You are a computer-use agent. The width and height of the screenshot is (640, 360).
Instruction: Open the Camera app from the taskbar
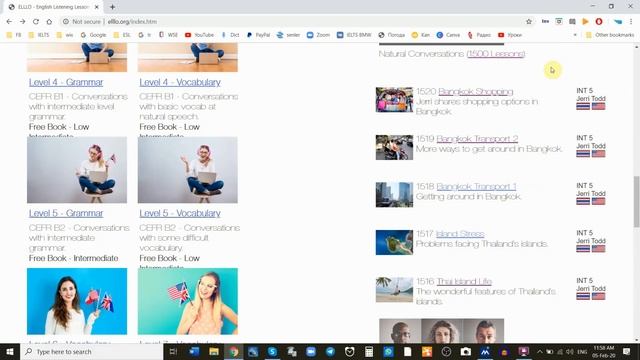tap(466, 351)
